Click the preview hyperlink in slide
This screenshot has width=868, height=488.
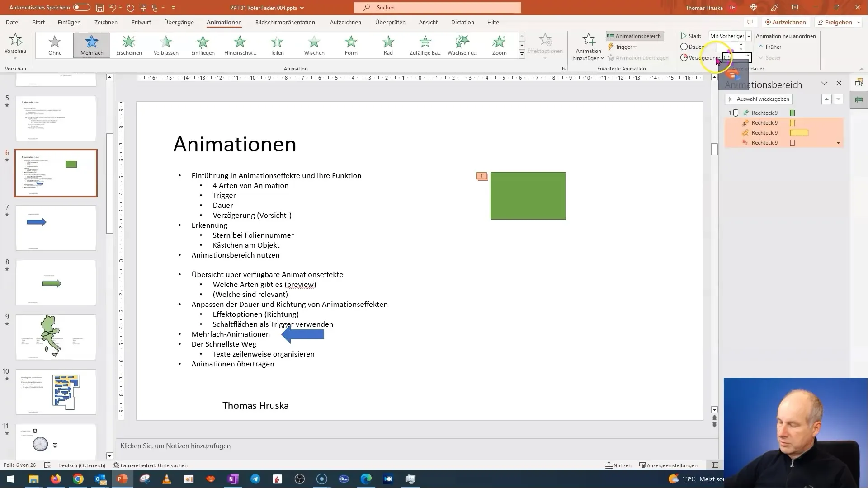point(301,284)
